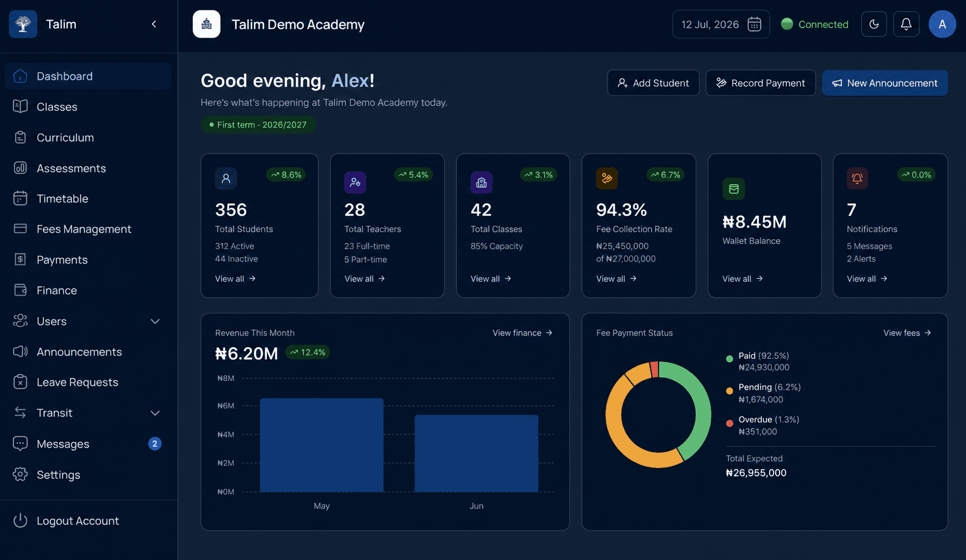Click the 12.4% revenue growth badge
Viewport: 966px width, 560px height.
[308, 352]
